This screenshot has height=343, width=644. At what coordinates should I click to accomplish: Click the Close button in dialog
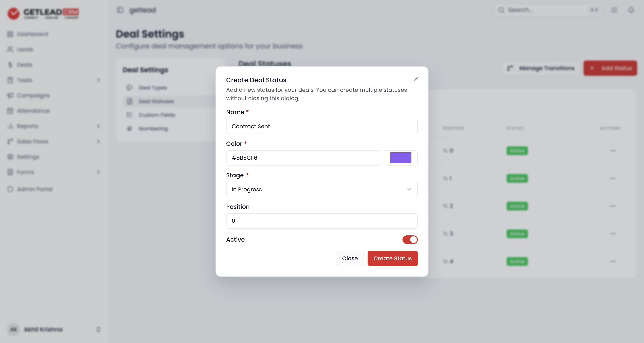click(350, 258)
